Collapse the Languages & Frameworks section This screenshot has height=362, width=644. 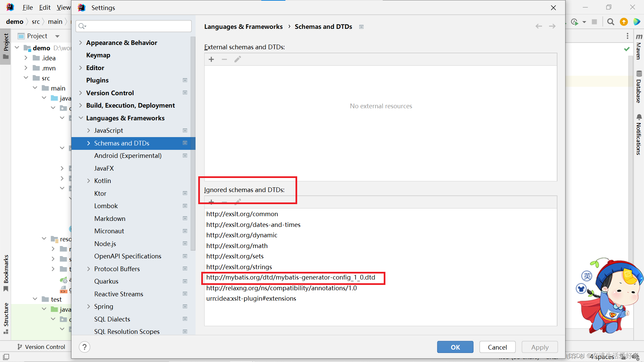(81, 118)
